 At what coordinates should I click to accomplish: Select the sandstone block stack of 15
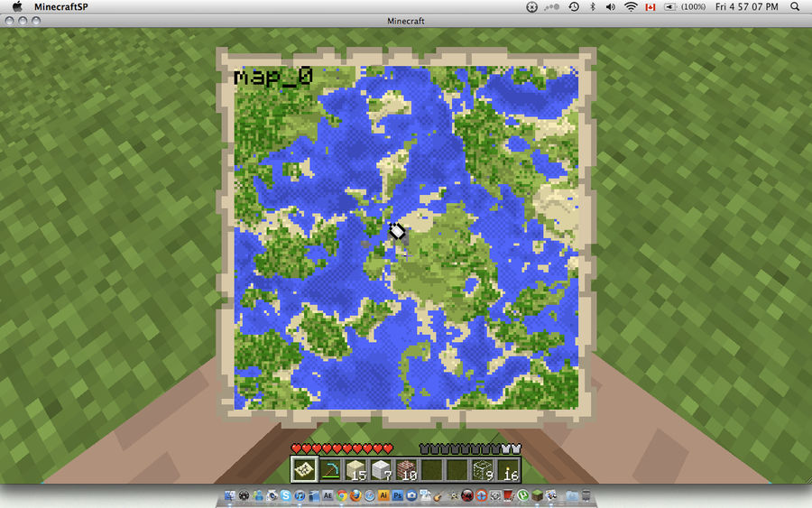(355, 470)
